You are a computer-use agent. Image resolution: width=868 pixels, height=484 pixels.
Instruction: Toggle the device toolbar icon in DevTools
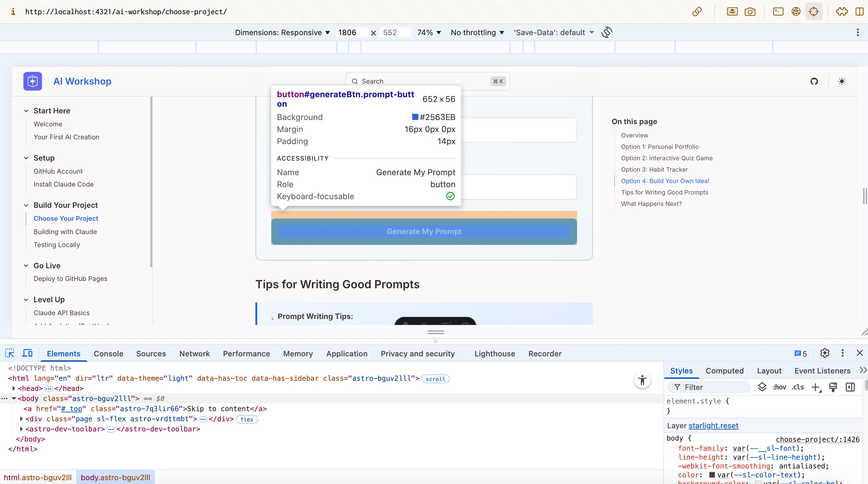point(27,353)
